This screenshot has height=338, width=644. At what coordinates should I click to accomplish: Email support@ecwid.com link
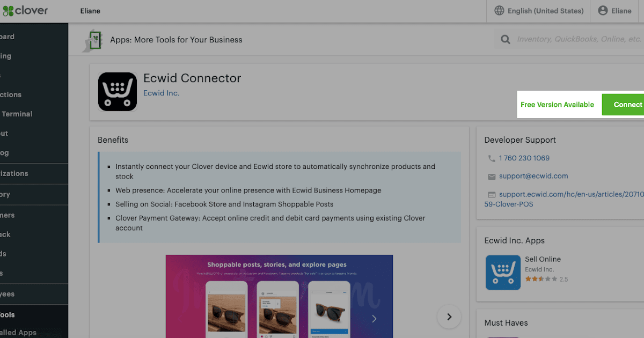click(x=533, y=176)
